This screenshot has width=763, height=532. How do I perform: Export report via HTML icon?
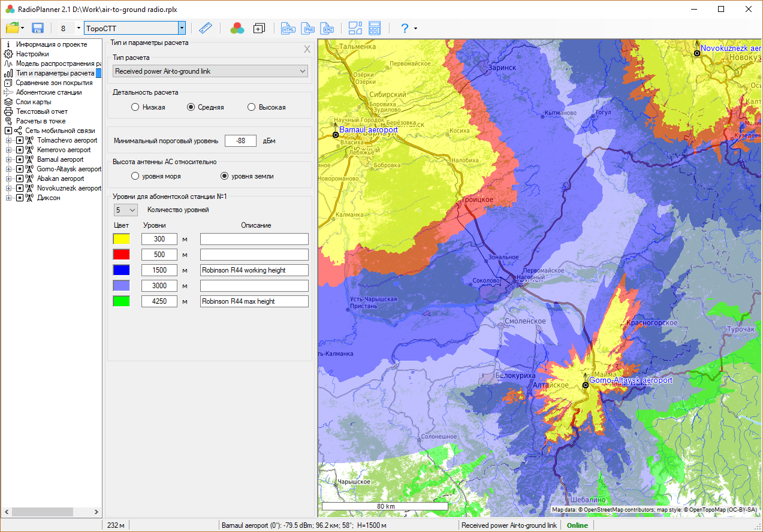point(288,28)
